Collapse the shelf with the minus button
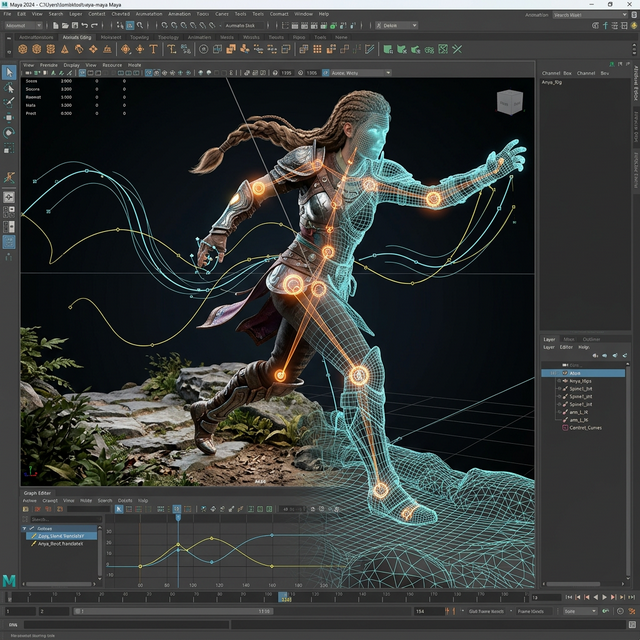The width and height of the screenshot is (640, 640). coord(9,38)
